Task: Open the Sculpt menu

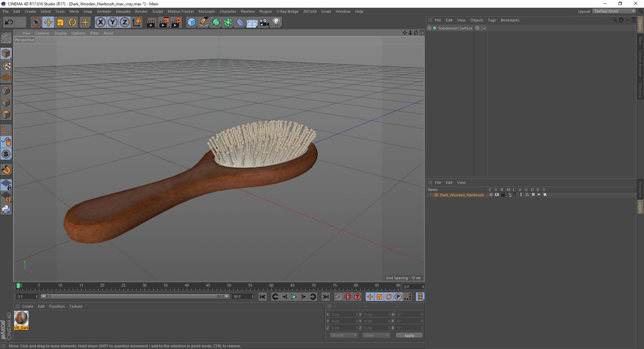Action: pos(157,11)
